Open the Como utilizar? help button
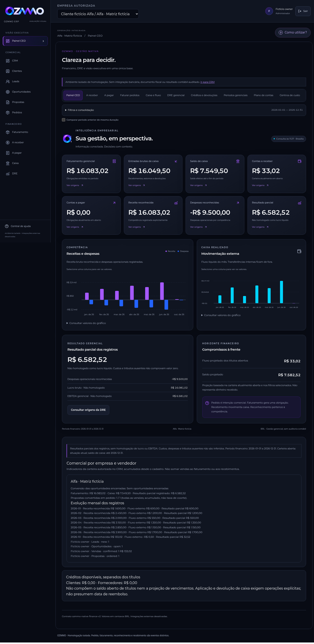 click(293, 32)
